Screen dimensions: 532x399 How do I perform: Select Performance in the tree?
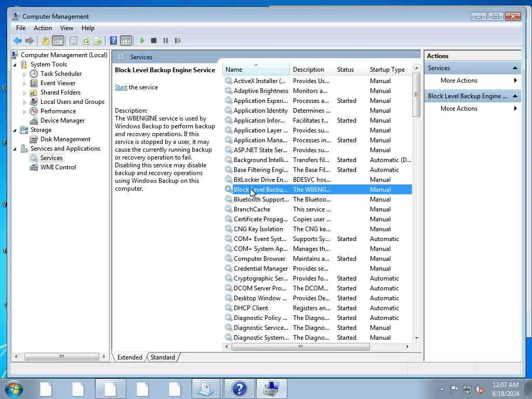tap(58, 111)
